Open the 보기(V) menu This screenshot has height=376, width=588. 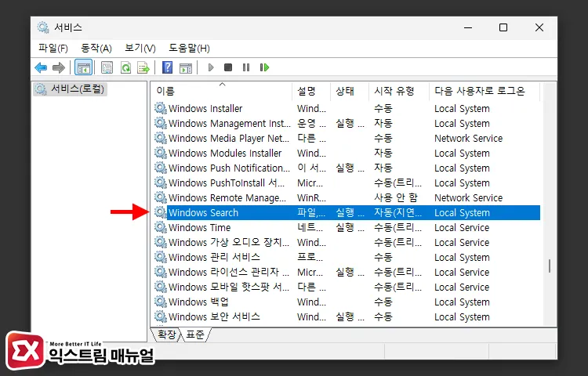(x=140, y=49)
